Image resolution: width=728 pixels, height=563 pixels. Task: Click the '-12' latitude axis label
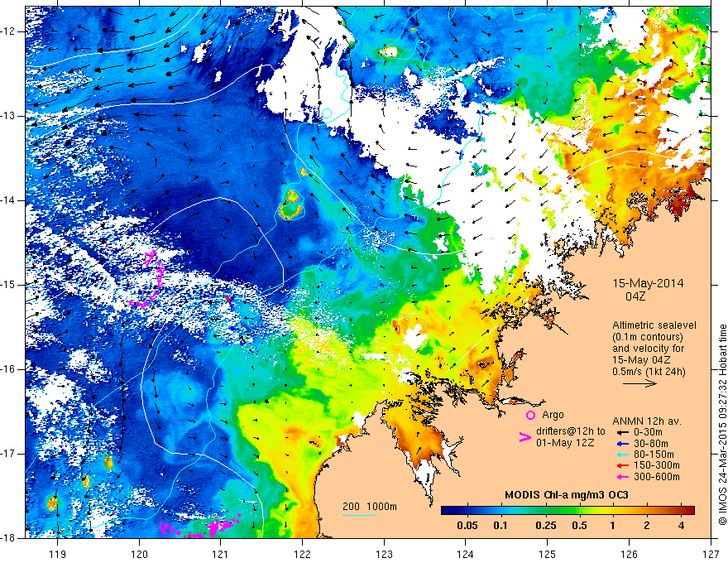coord(9,31)
